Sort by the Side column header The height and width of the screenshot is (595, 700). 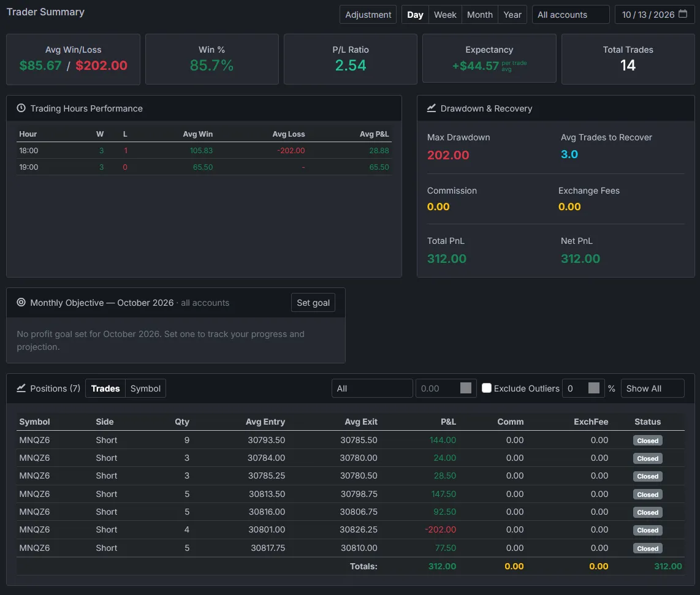click(104, 422)
